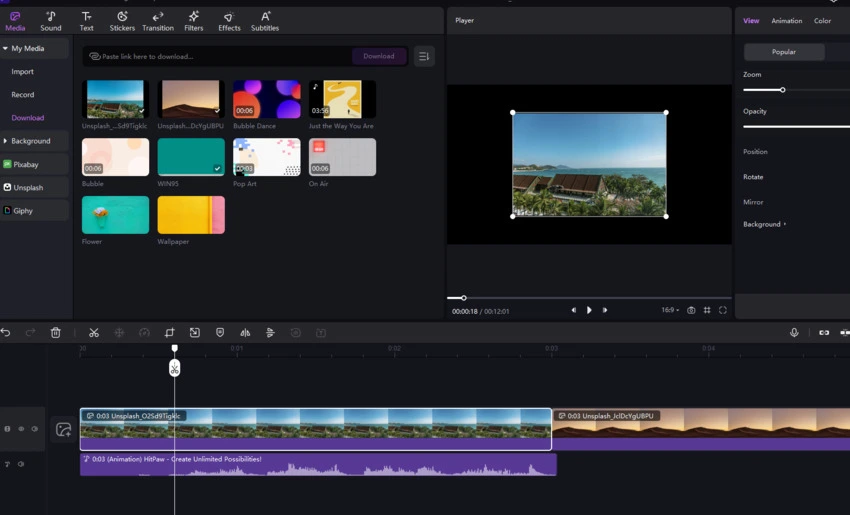Take a snapshot with camera icon
The width and height of the screenshot is (850, 515).
691,310
